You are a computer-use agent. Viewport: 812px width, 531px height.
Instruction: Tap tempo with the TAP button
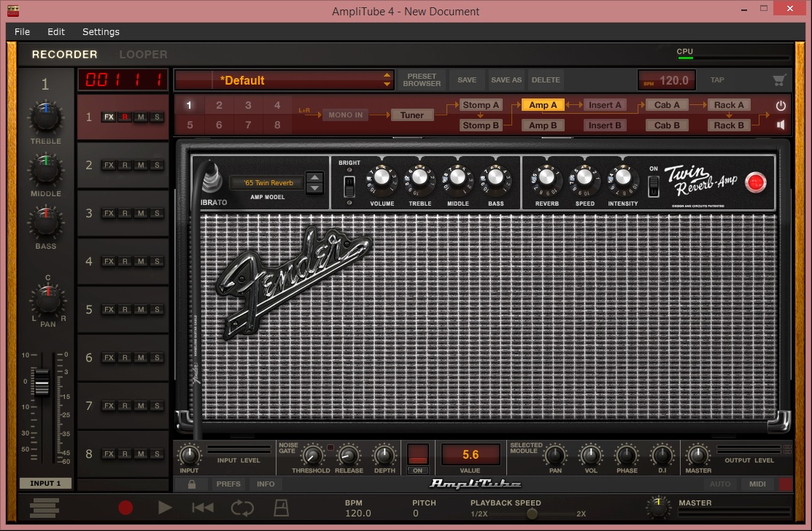point(717,80)
